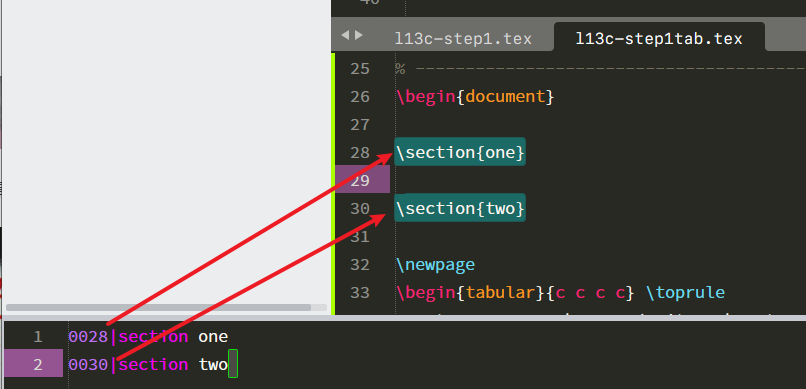The width and height of the screenshot is (806, 389).
Task: Switch to the l13c-step1.tex tab
Action: point(463,39)
